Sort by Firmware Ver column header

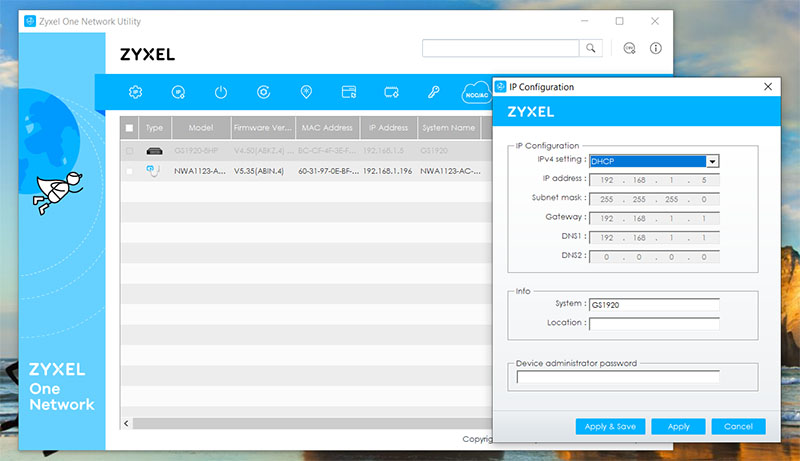point(263,128)
